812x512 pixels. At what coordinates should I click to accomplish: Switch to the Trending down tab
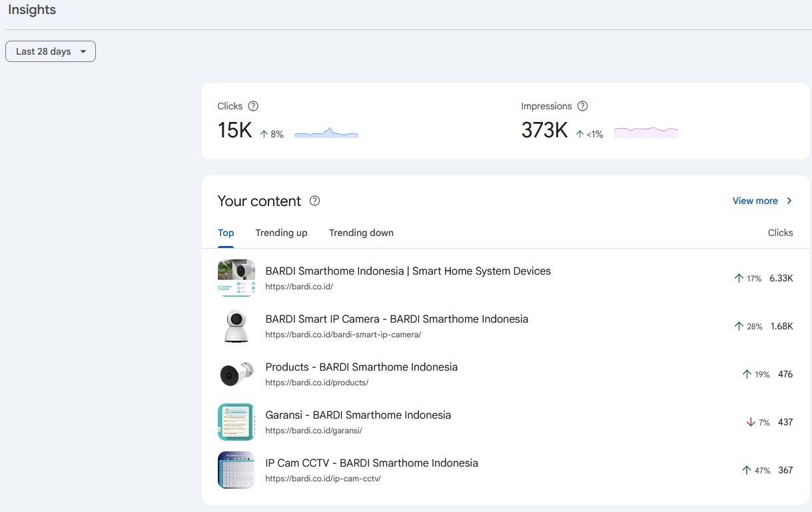point(361,233)
